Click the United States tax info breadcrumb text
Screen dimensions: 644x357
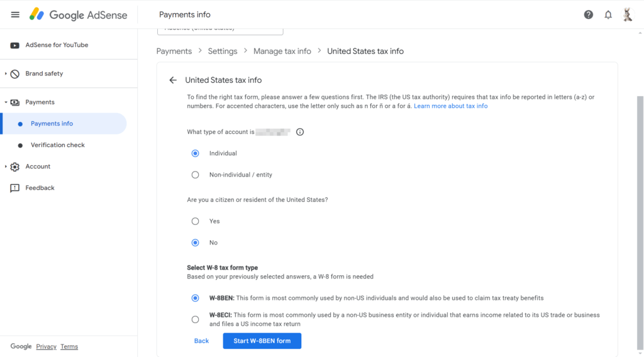tap(365, 52)
